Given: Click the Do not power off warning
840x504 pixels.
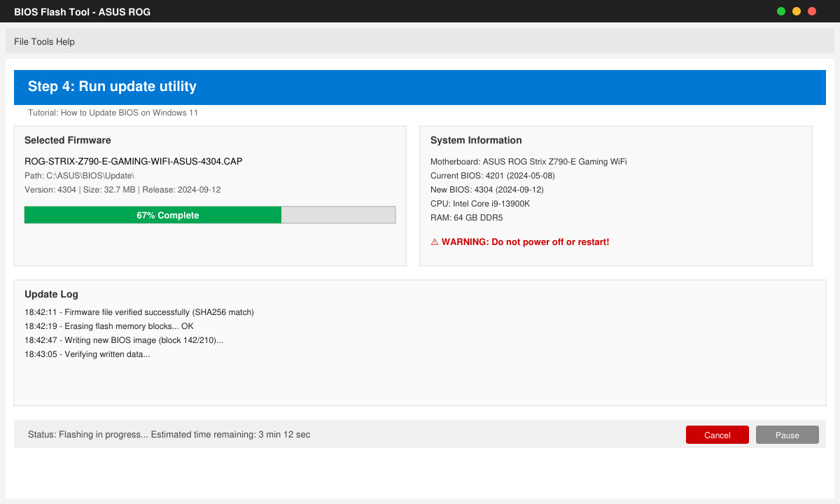Looking at the screenshot, I should 520,242.
